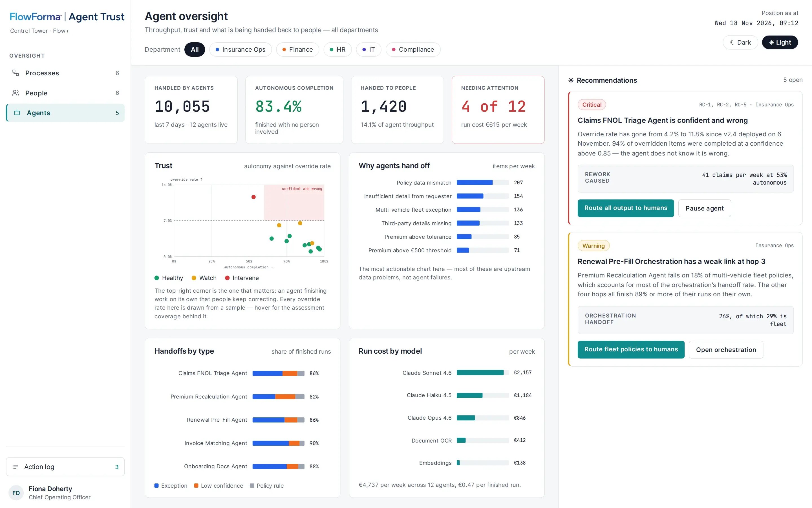Click Route all output to humans
This screenshot has height=508, width=812.
pos(625,208)
